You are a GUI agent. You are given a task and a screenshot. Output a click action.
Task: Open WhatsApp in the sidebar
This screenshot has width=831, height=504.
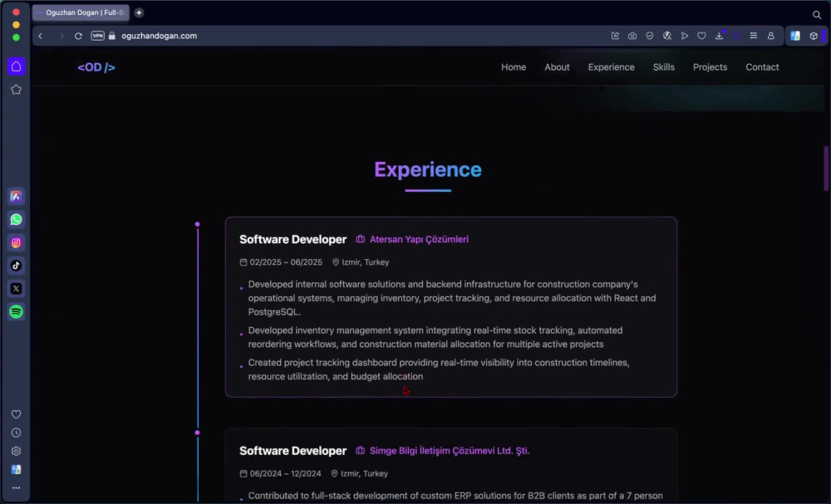pyautogui.click(x=17, y=219)
